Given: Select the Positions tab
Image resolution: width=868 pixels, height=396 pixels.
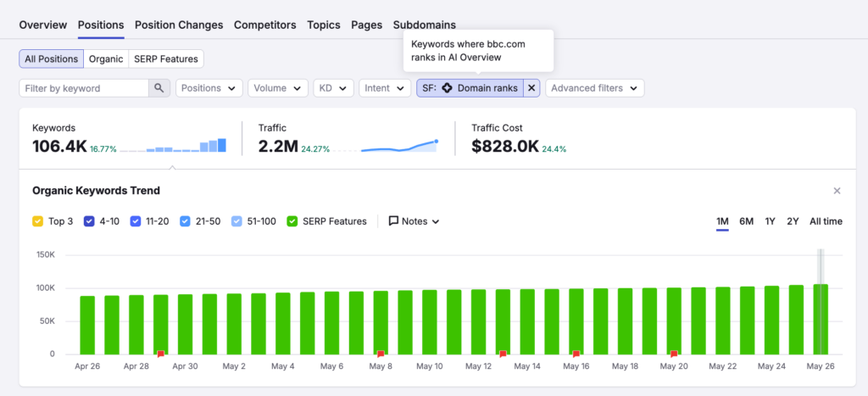Looking at the screenshot, I should (x=101, y=25).
